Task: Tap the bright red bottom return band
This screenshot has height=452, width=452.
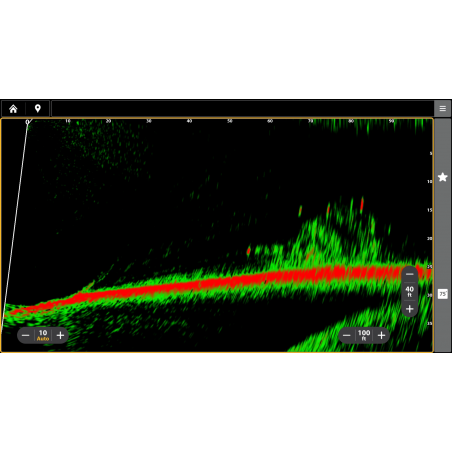Action: coord(233,281)
